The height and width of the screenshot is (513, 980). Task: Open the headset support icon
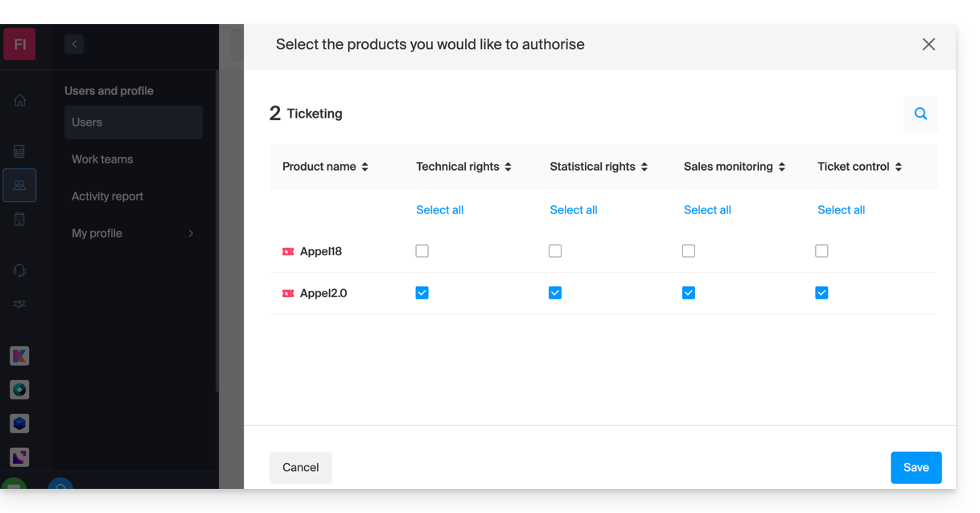20,271
